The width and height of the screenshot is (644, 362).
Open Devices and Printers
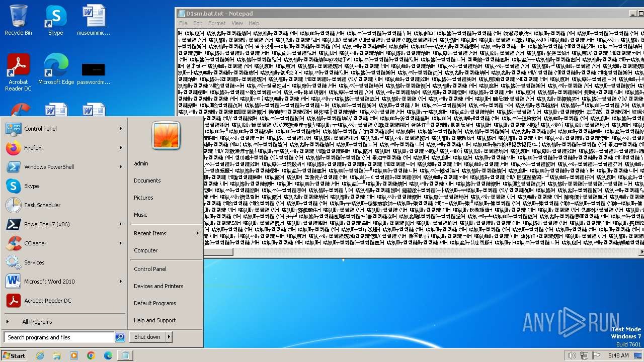[158, 286]
